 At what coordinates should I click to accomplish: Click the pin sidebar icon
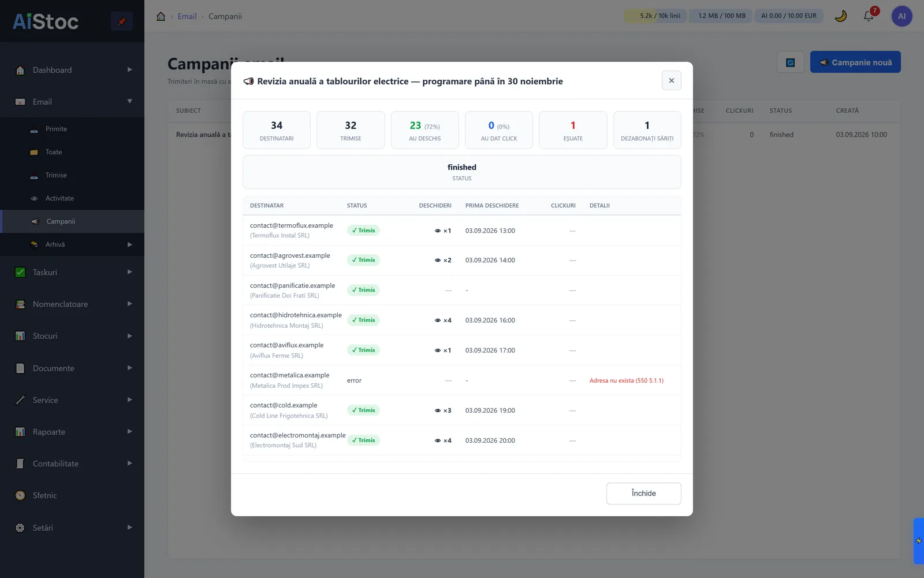point(122,21)
